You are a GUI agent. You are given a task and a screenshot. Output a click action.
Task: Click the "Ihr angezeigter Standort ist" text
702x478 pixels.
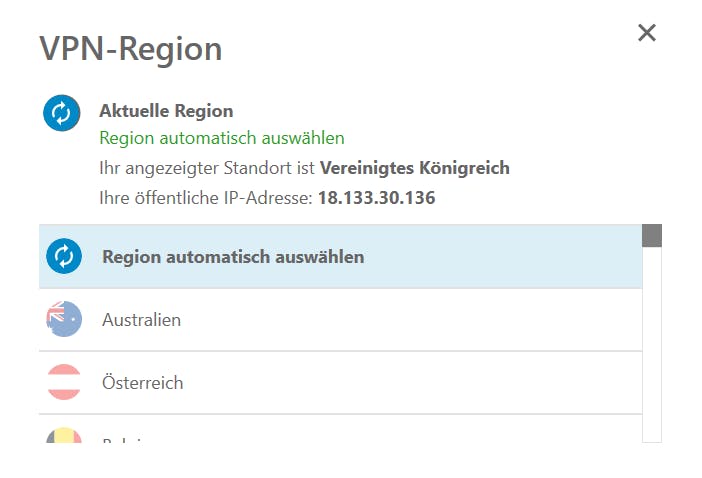coord(207,168)
